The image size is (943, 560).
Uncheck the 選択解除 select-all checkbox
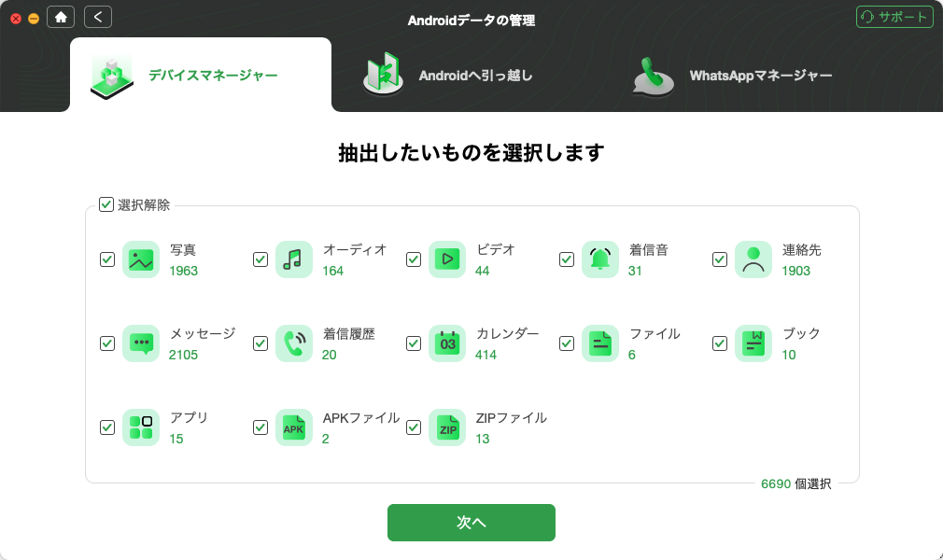pyautogui.click(x=106, y=204)
